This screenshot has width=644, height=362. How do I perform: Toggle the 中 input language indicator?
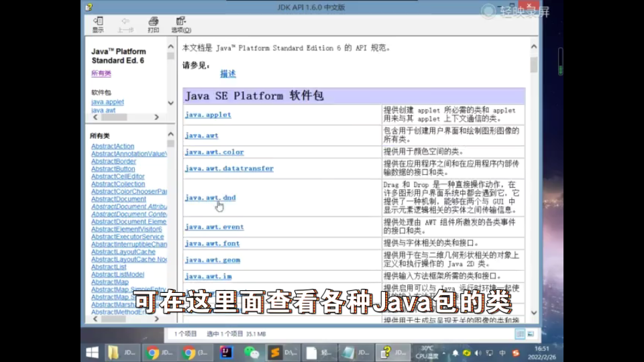502,353
